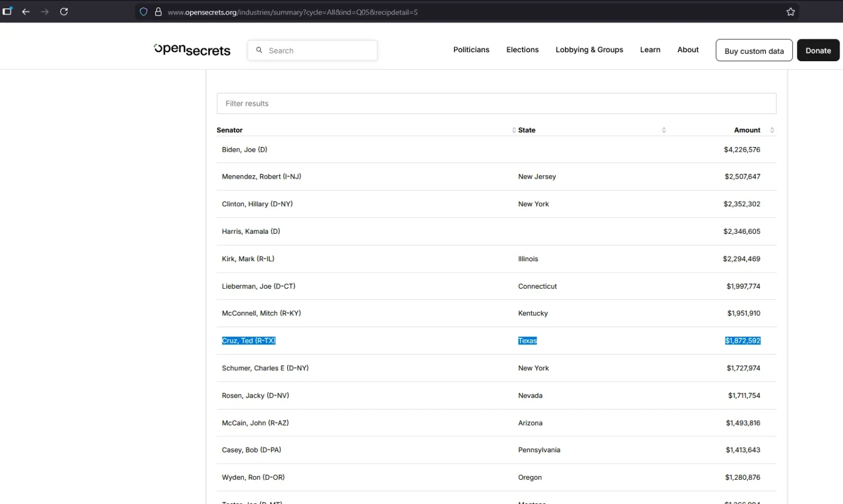843x504 pixels.
Task: Open the tracking protection shield icon
Action: (144, 12)
